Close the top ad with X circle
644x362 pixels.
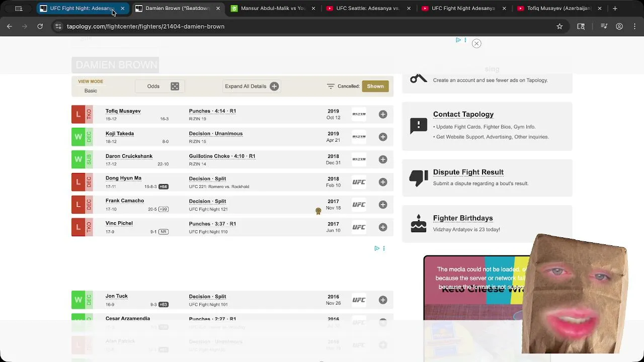pyautogui.click(x=476, y=43)
